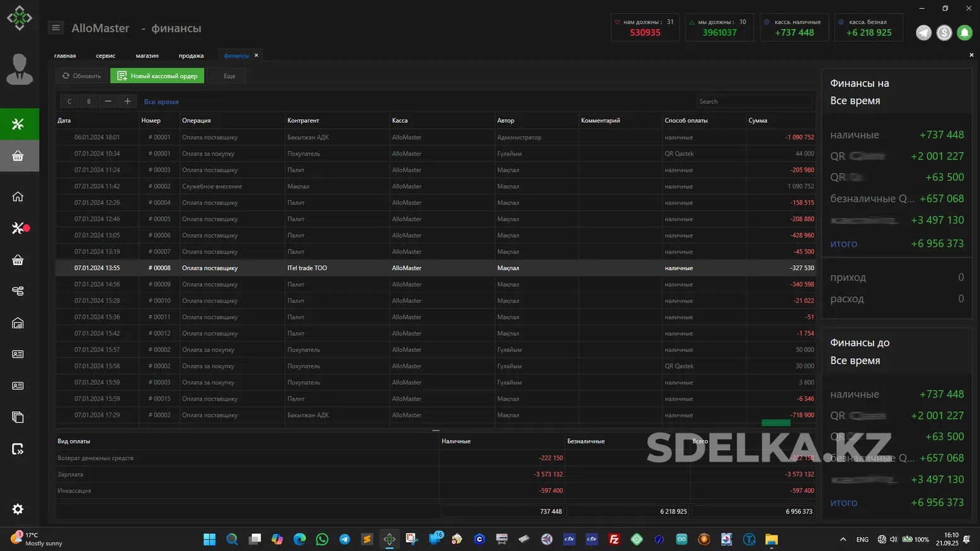
Task: Open the warehouse icon in sidebar
Action: 18,323
